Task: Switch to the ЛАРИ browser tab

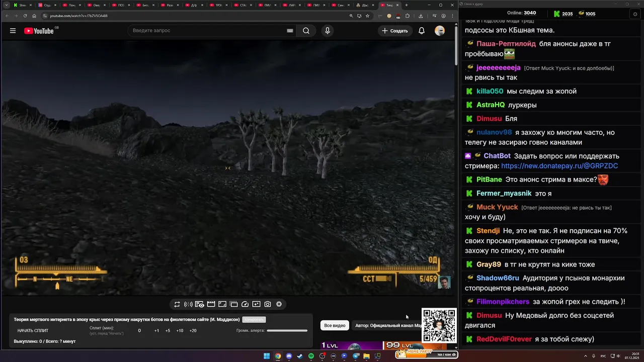Action: [x=291, y=5]
